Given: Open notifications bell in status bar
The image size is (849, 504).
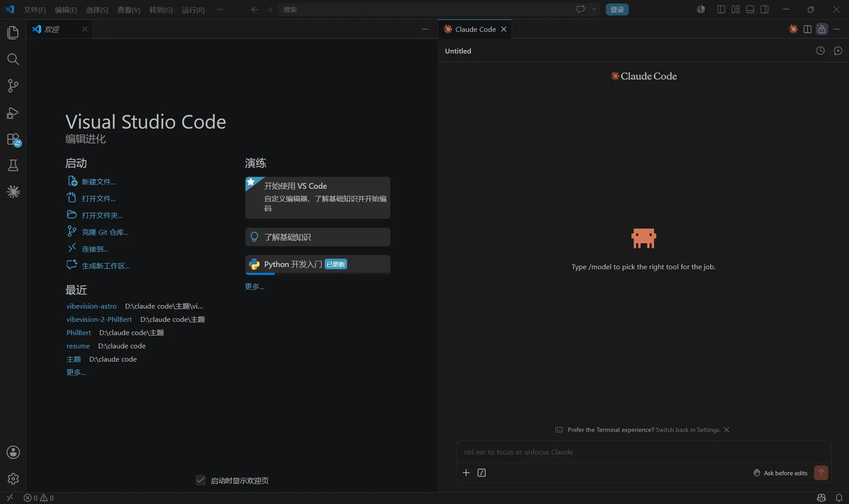Looking at the screenshot, I should pos(839,498).
